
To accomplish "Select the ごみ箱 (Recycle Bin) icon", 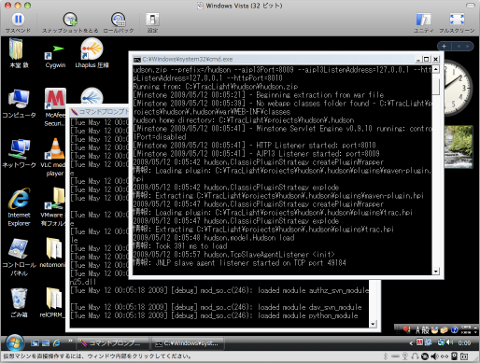I will (19, 303).
